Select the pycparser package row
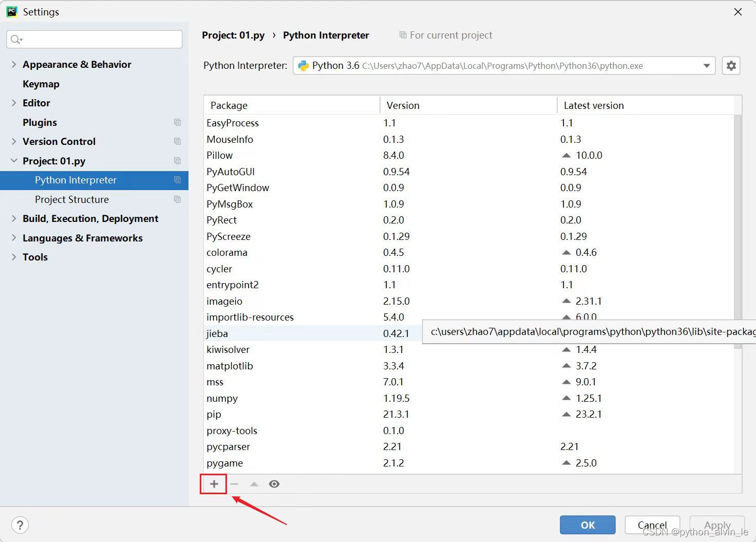Screen dimensions: 756x542 point(469,446)
